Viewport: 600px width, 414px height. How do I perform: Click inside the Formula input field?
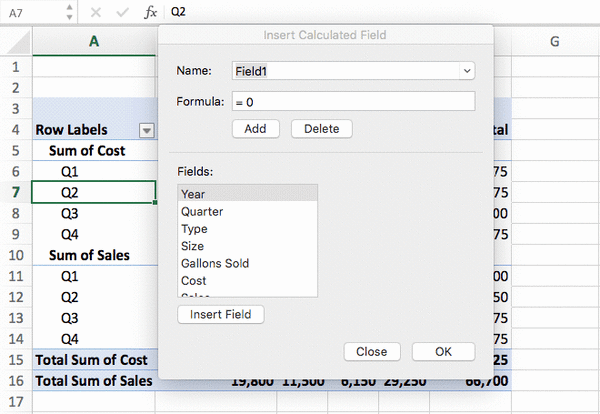pos(352,102)
